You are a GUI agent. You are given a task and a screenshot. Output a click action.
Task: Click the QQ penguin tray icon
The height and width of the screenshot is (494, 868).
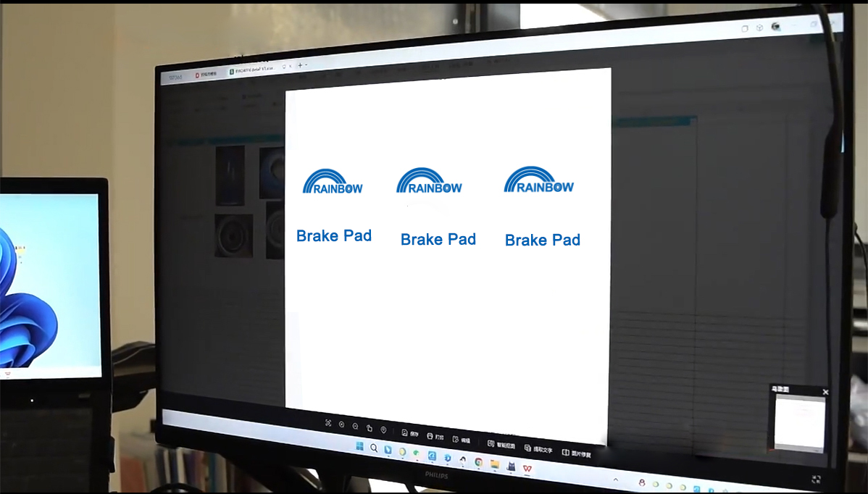tap(642, 483)
